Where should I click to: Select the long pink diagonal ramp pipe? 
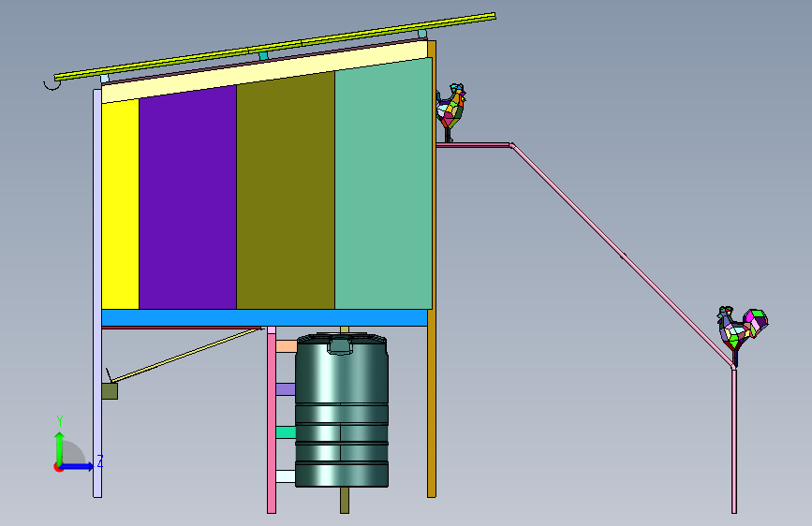[622, 256]
